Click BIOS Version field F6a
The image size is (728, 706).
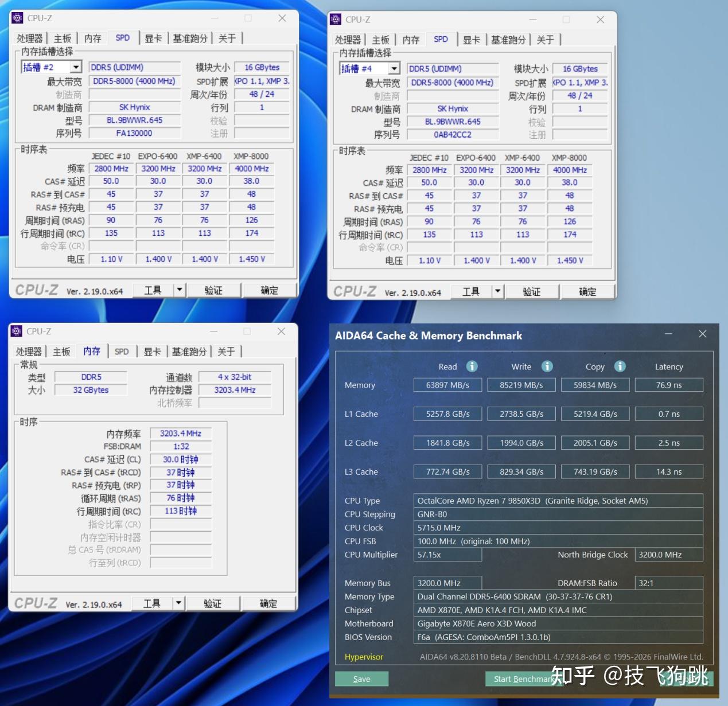pos(558,637)
